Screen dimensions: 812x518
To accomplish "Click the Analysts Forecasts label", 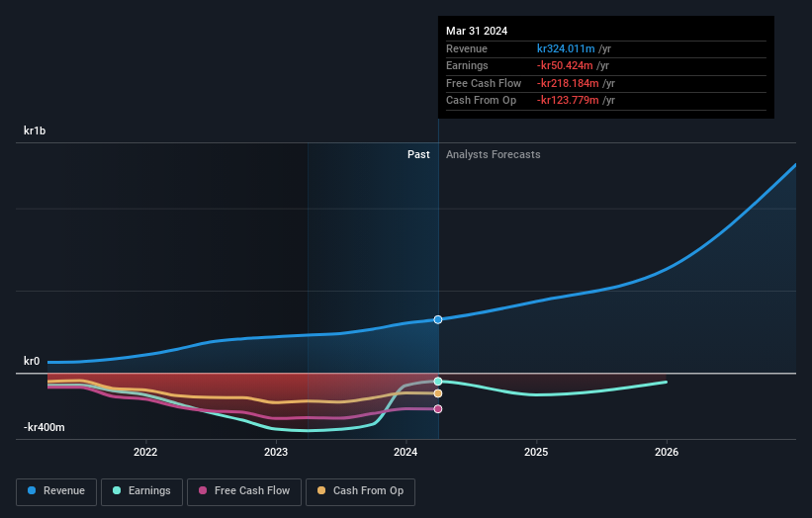I will (x=493, y=154).
